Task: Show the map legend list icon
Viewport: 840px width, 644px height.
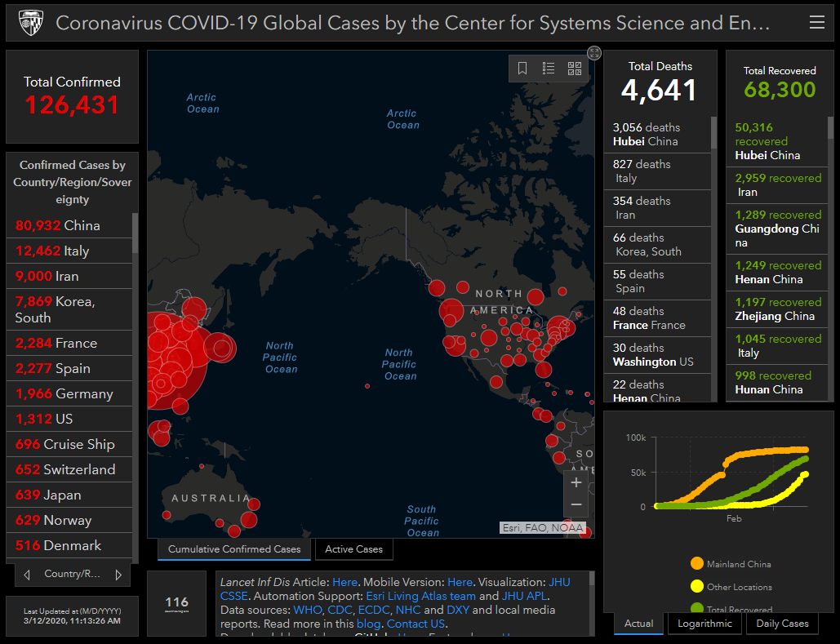Action: coord(549,69)
